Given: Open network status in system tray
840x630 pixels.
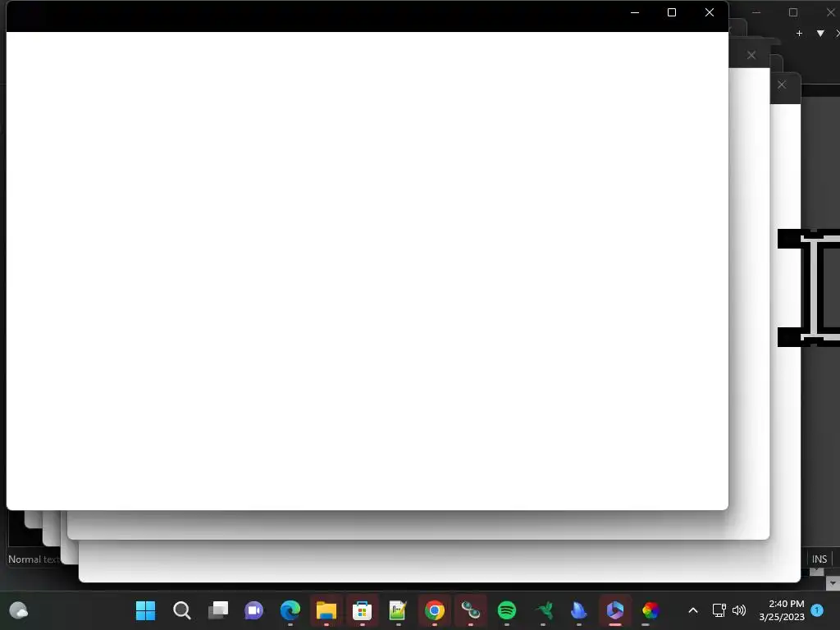Looking at the screenshot, I should (x=719, y=610).
